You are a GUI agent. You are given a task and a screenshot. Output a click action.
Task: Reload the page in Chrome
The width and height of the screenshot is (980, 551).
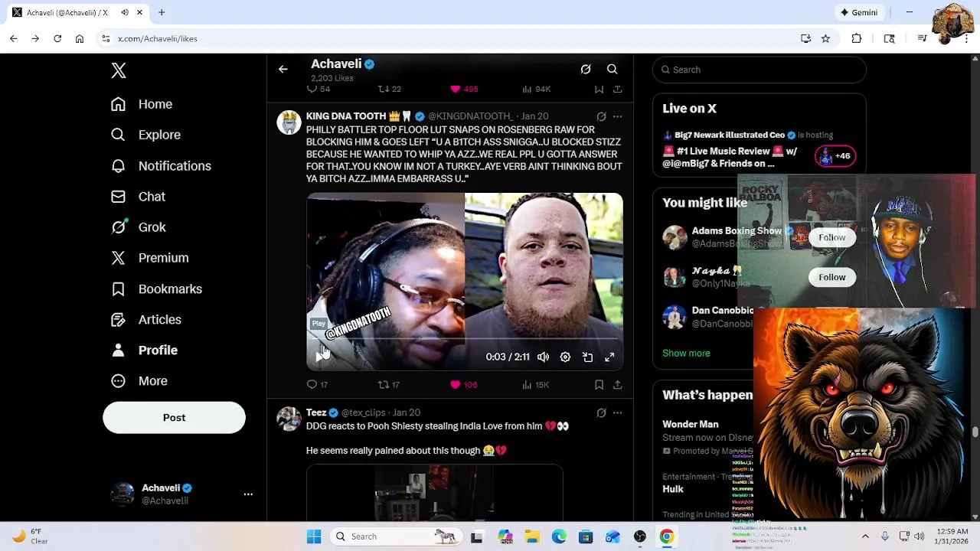(57, 38)
